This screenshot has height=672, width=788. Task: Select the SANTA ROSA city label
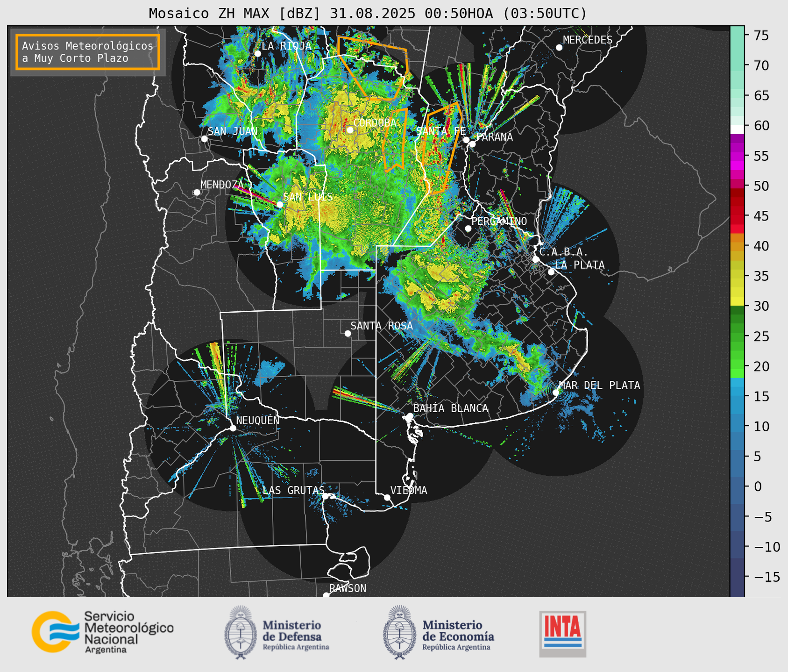coord(382,326)
